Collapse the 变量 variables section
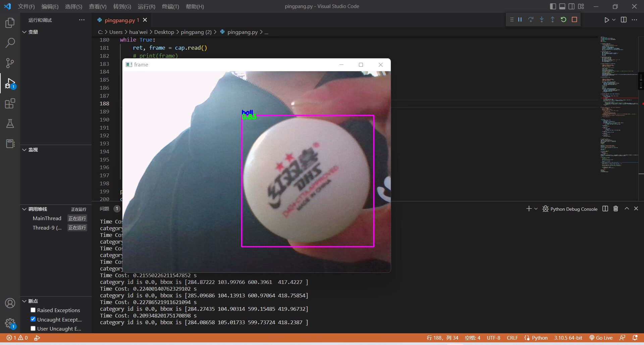 [x=24, y=32]
